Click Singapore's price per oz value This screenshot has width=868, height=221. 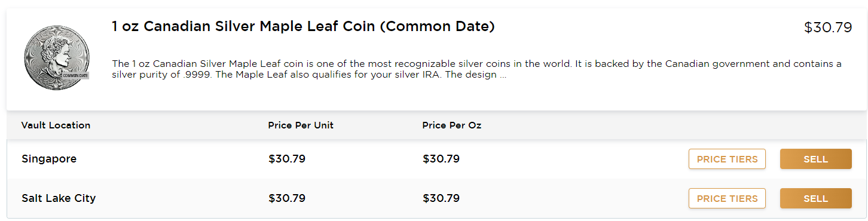point(441,159)
